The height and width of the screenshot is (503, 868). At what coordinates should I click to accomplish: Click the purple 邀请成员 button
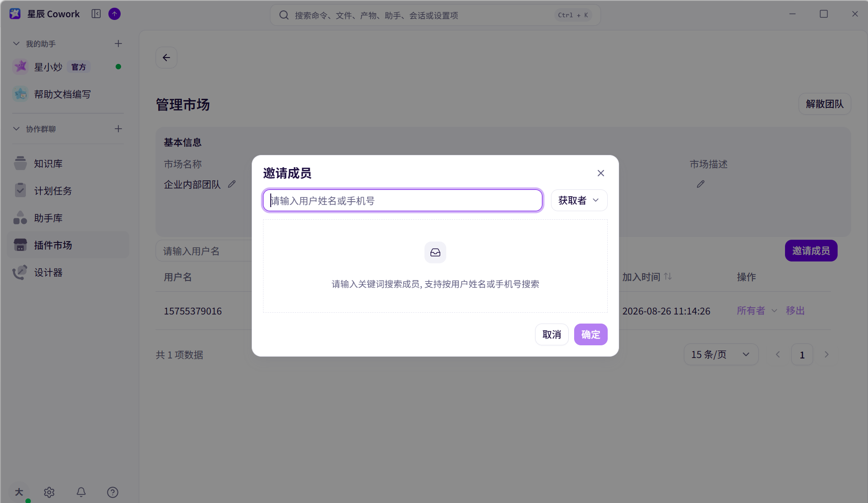(811, 251)
